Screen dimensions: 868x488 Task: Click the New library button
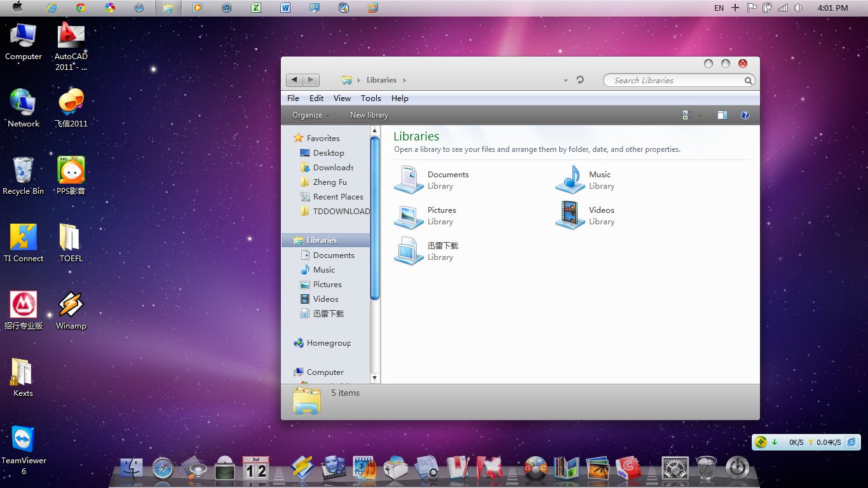[x=369, y=115]
